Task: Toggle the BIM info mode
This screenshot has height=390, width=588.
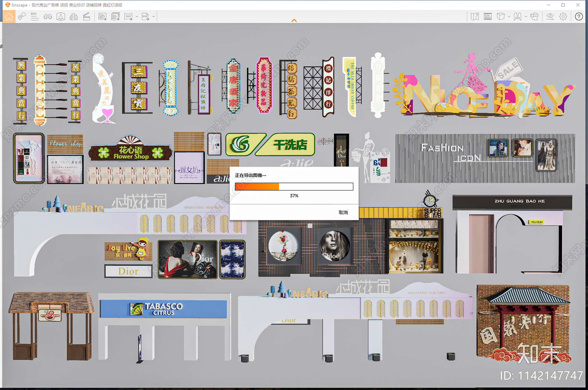Action: pyautogui.click(x=35, y=17)
